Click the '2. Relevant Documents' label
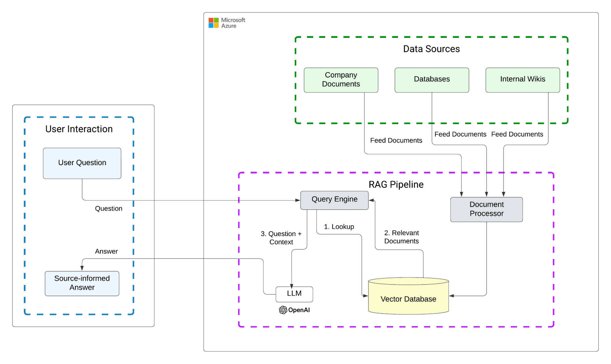Screen dimensions: 611x364 pyautogui.click(x=401, y=237)
